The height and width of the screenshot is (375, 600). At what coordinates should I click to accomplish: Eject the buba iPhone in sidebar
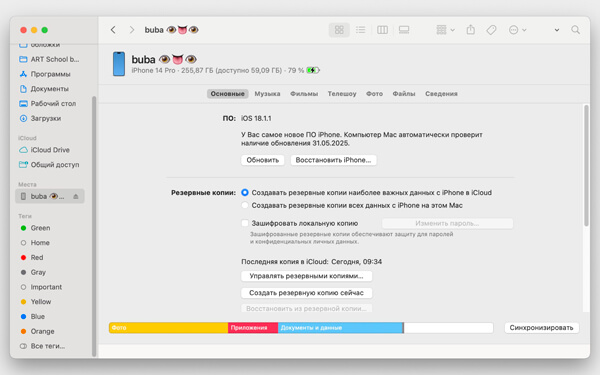pyautogui.click(x=76, y=196)
